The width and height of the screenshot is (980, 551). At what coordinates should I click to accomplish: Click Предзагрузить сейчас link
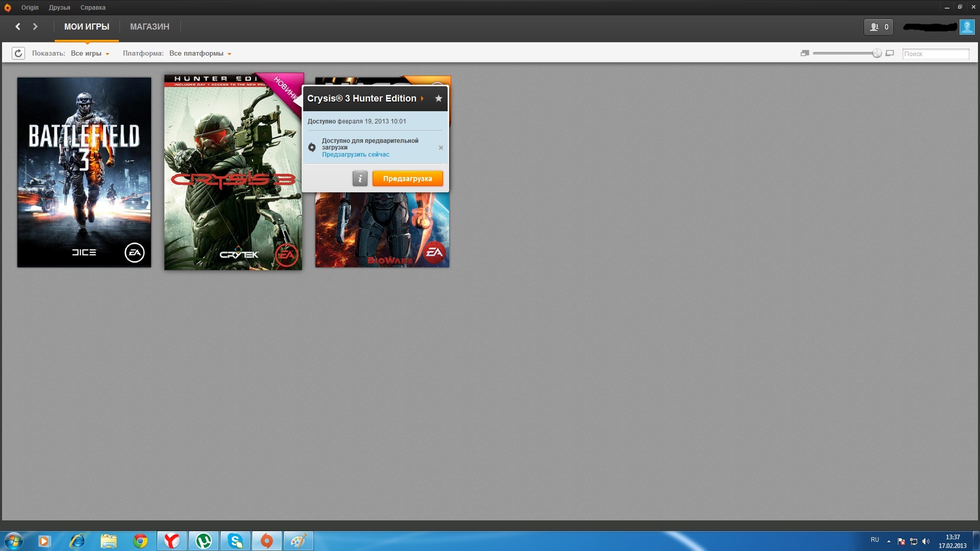coord(356,155)
